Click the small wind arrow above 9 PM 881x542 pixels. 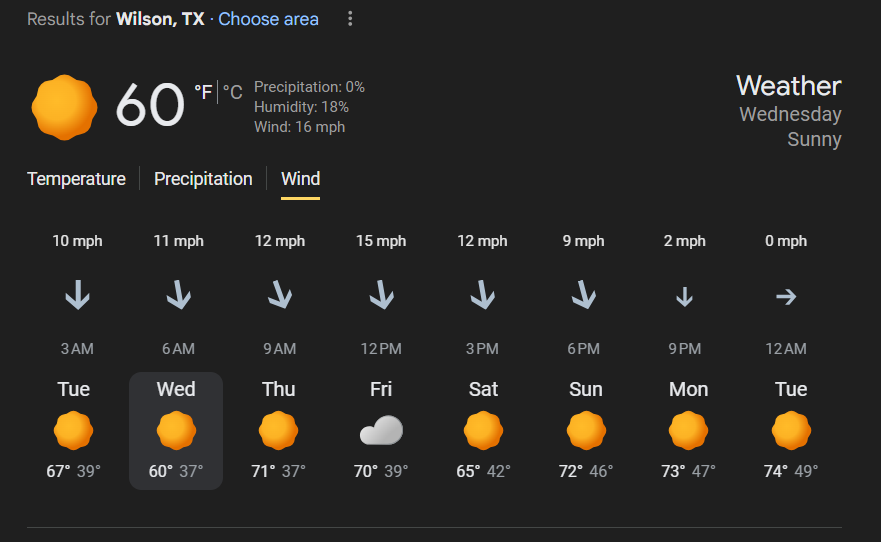(x=684, y=296)
